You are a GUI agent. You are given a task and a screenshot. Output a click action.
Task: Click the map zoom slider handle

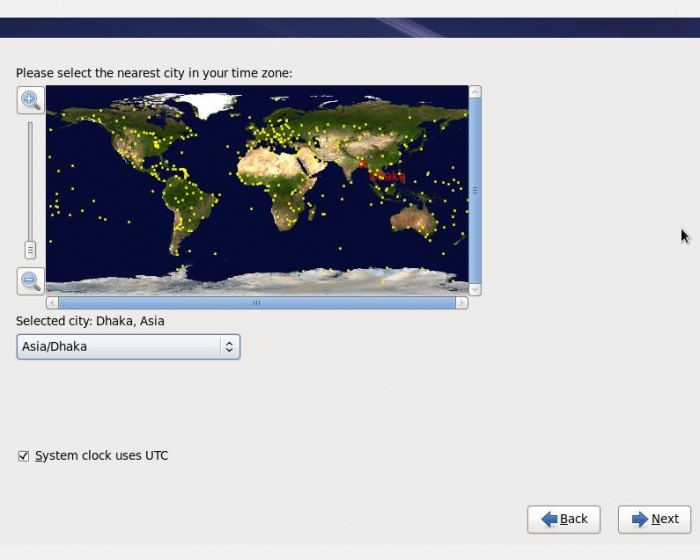(x=30, y=250)
